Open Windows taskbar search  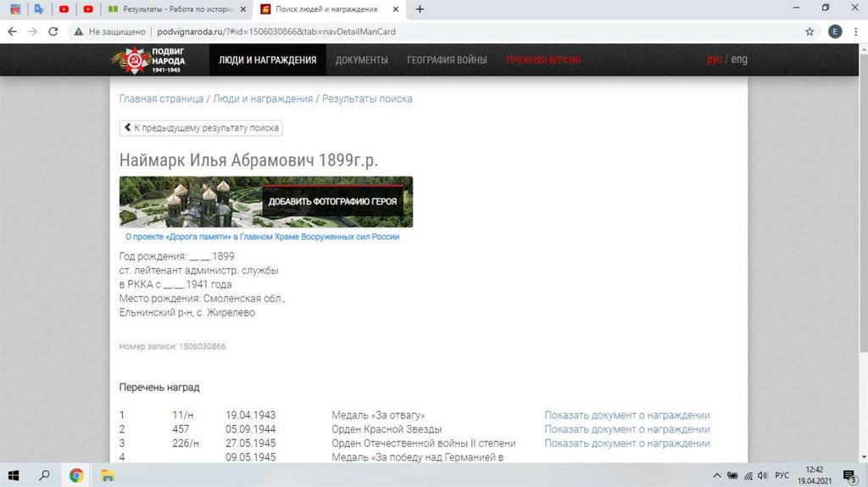point(44,475)
